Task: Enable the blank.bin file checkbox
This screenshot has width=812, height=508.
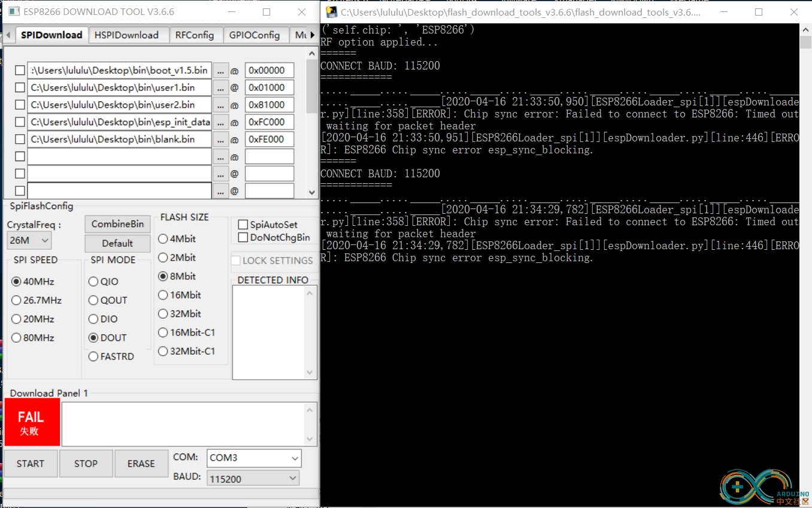Action: click(x=20, y=140)
